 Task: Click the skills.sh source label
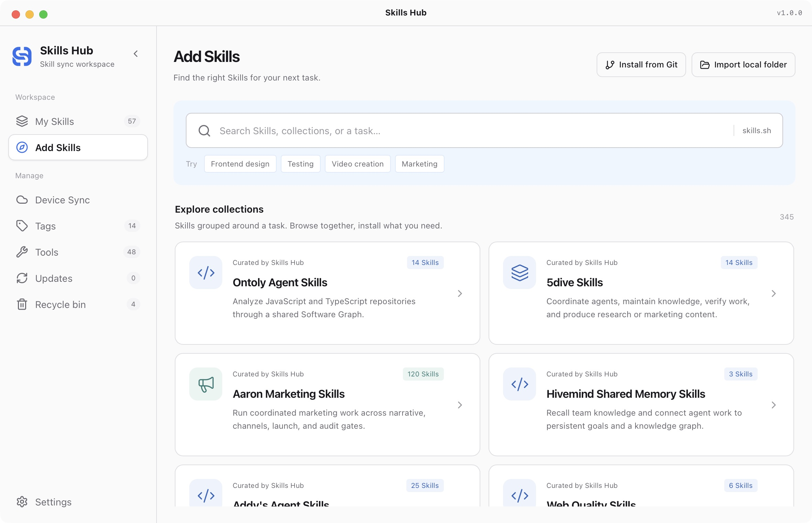click(757, 131)
